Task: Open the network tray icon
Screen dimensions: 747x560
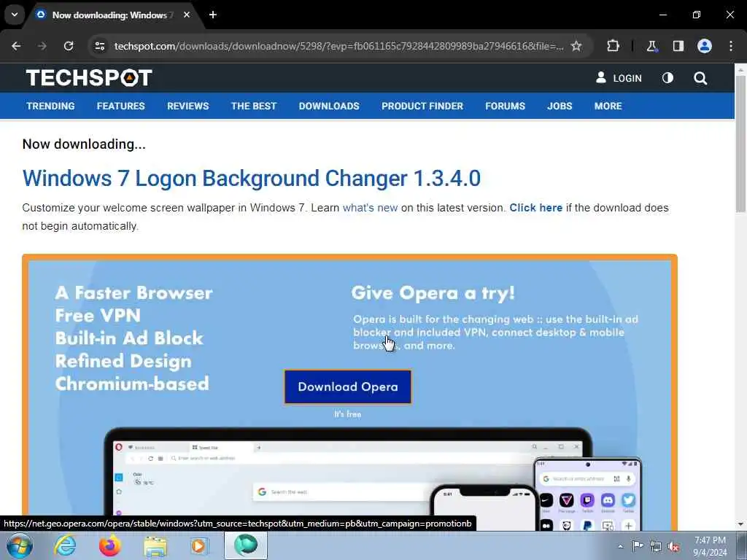Action: click(656, 546)
